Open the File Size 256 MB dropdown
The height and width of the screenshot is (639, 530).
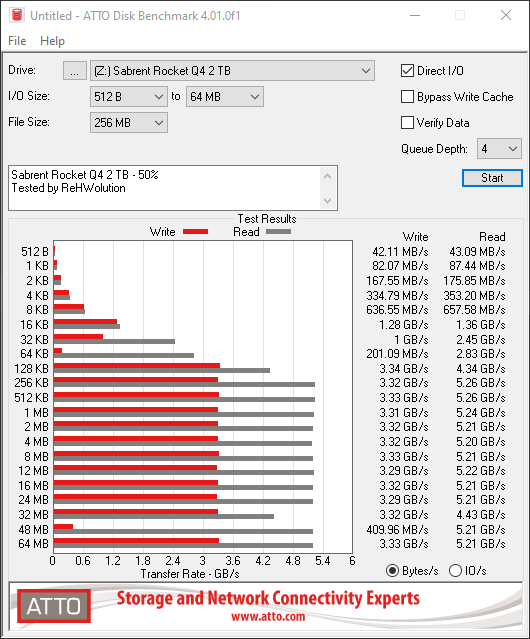pos(129,123)
